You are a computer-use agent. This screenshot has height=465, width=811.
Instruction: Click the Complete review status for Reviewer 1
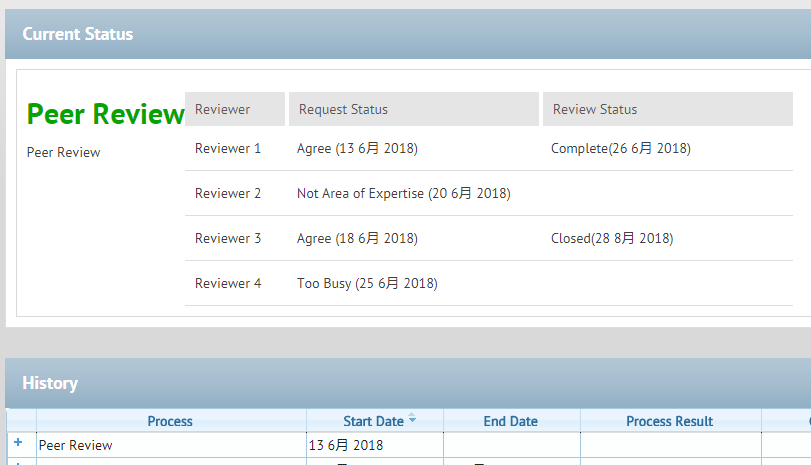(620, 148)
